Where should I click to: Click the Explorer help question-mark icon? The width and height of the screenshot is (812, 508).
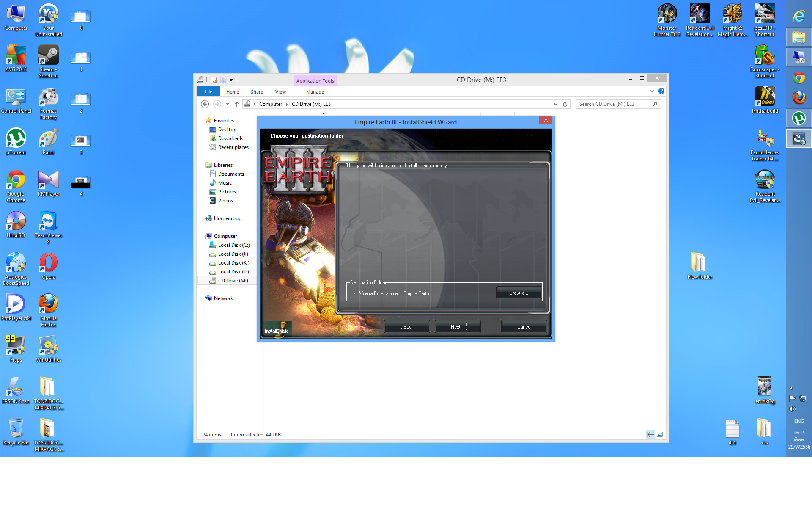(661, 91)
